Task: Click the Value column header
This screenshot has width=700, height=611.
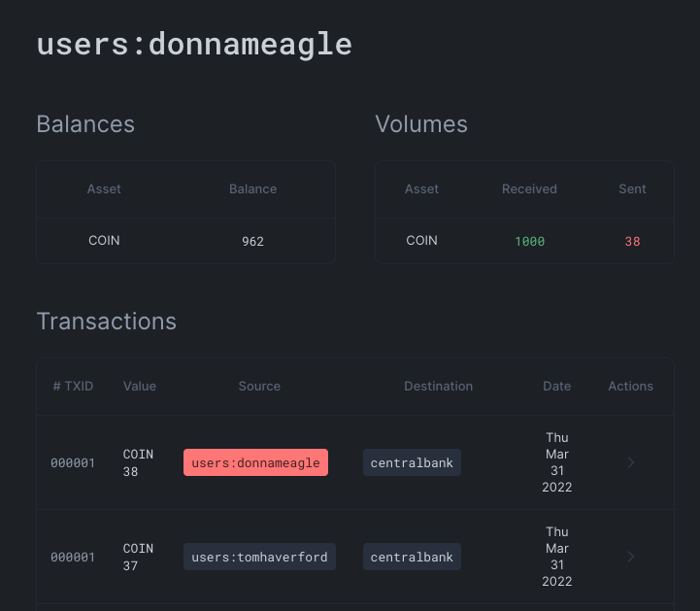Action: pyautogui.click(x=140, y=387)
